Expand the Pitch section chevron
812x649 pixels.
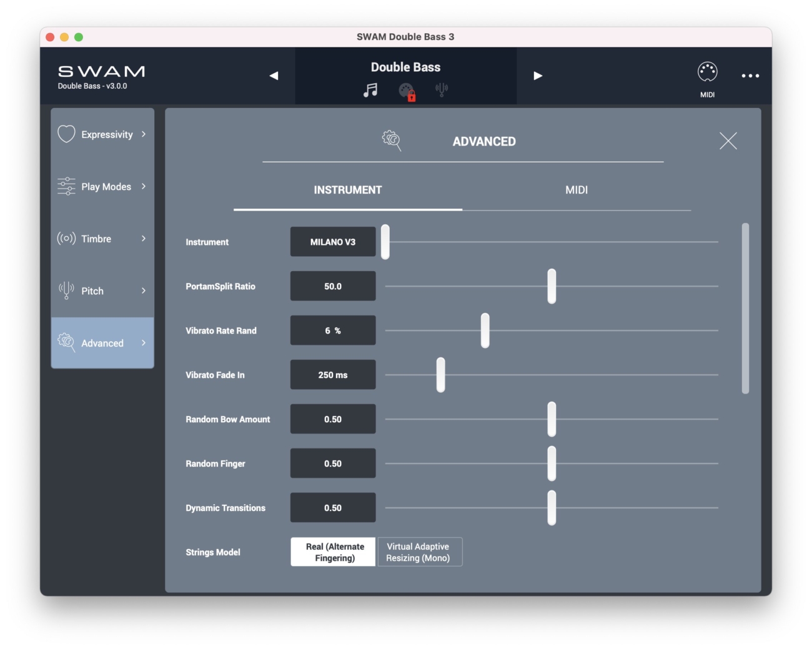[144, 291]
